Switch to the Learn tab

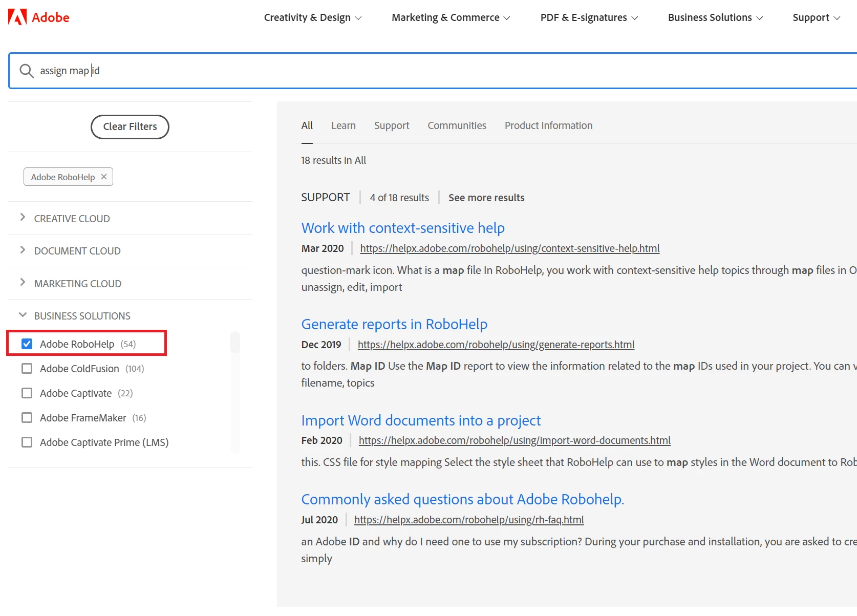point(344,125)
